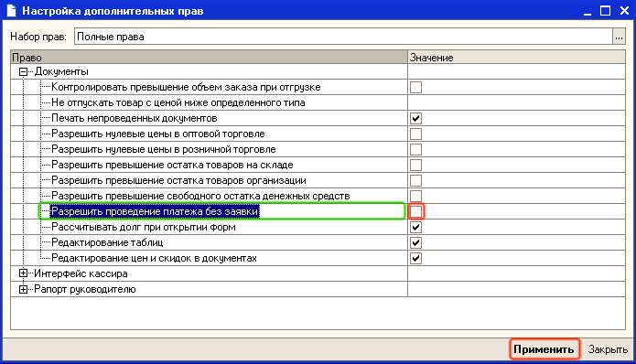Close the window with the X button

coord(625,11)
